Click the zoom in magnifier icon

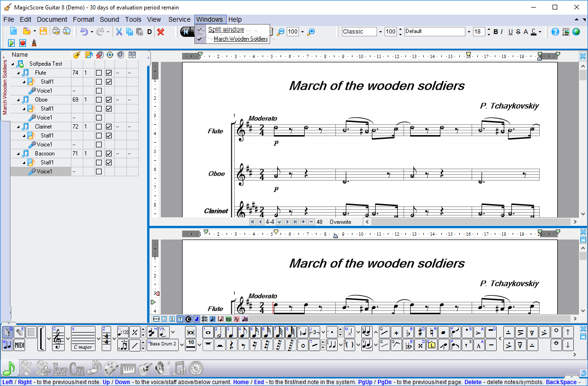pos(311,32)
